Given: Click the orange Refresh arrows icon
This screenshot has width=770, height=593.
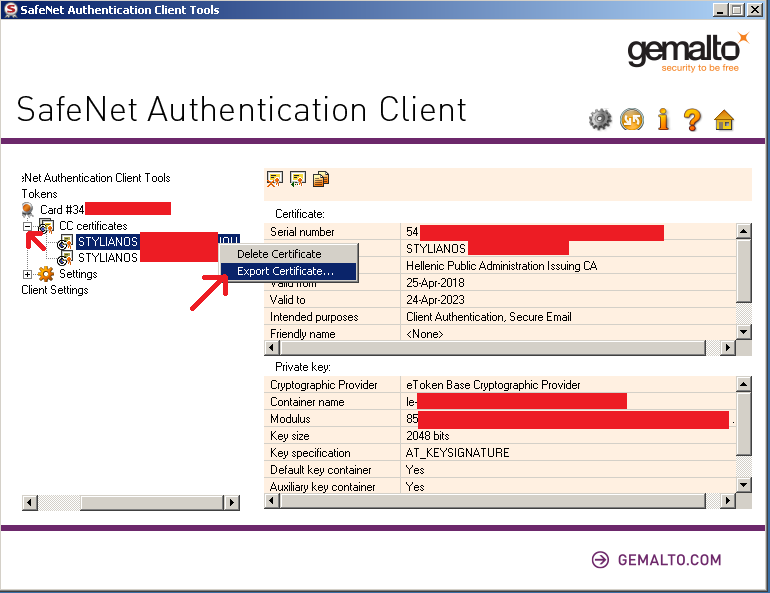Looking at the screenshot, I should pos(631,120).
